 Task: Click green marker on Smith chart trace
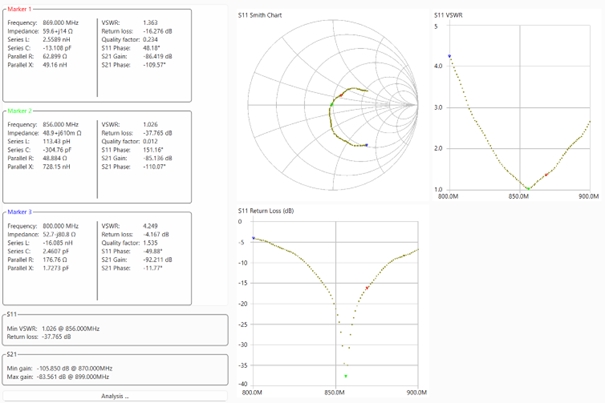tap(331, 105)
